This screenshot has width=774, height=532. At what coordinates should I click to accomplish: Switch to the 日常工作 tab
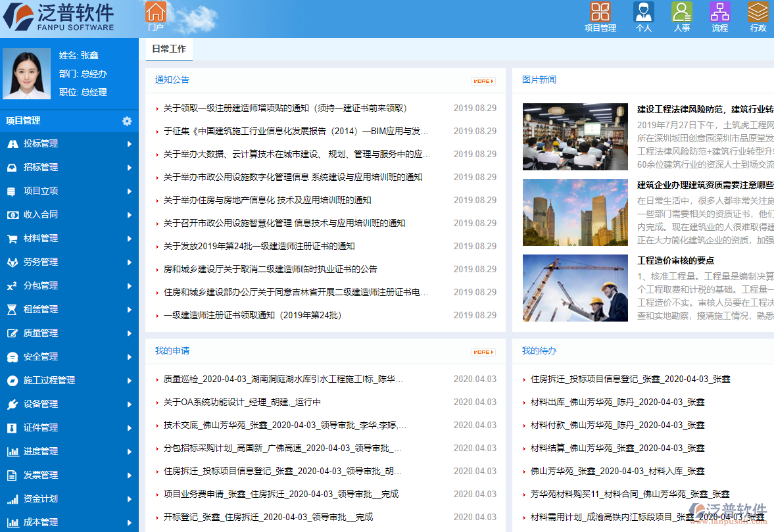point(168,49)
